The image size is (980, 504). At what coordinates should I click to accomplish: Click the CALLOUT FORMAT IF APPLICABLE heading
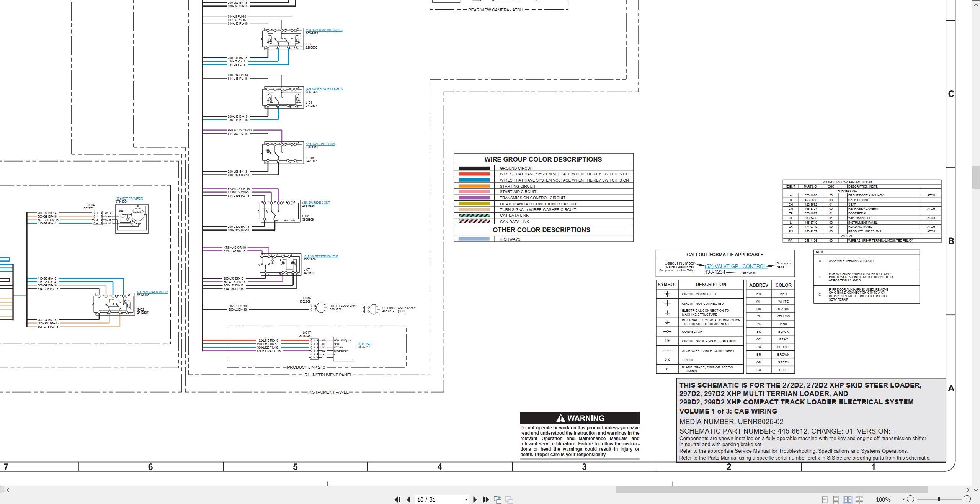725,255
